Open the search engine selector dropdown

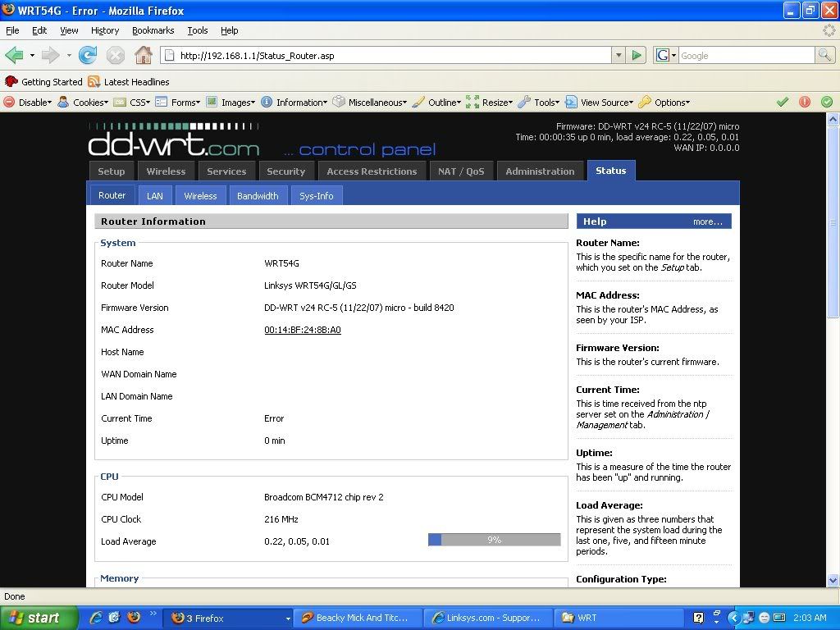click(x=666, y=55)
